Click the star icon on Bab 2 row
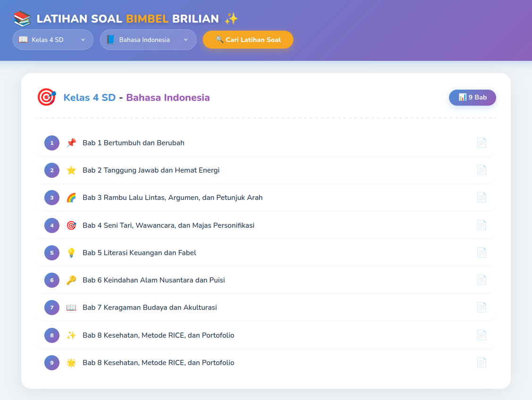Viewport: 532px width, 400px height. 71,170
